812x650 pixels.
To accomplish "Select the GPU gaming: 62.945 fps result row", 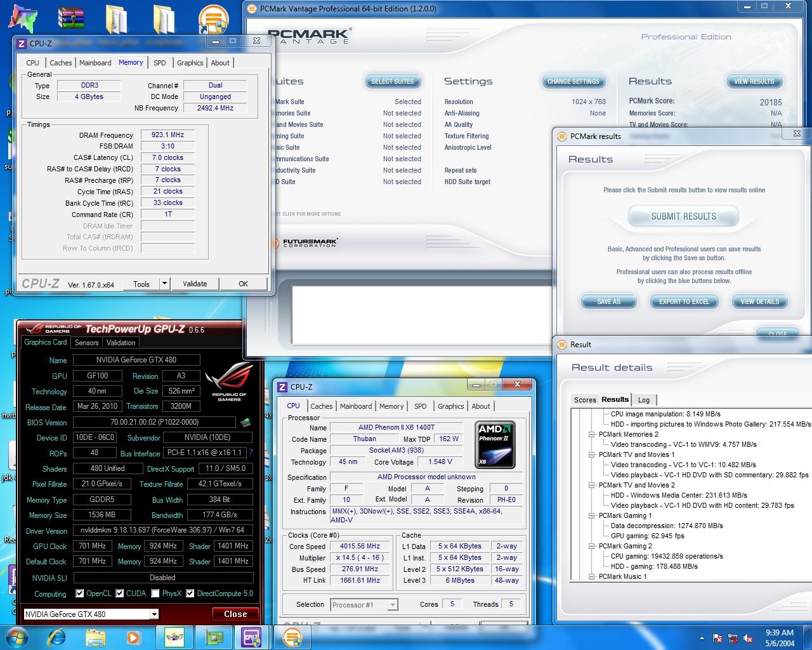I will (x=647, y=536).
